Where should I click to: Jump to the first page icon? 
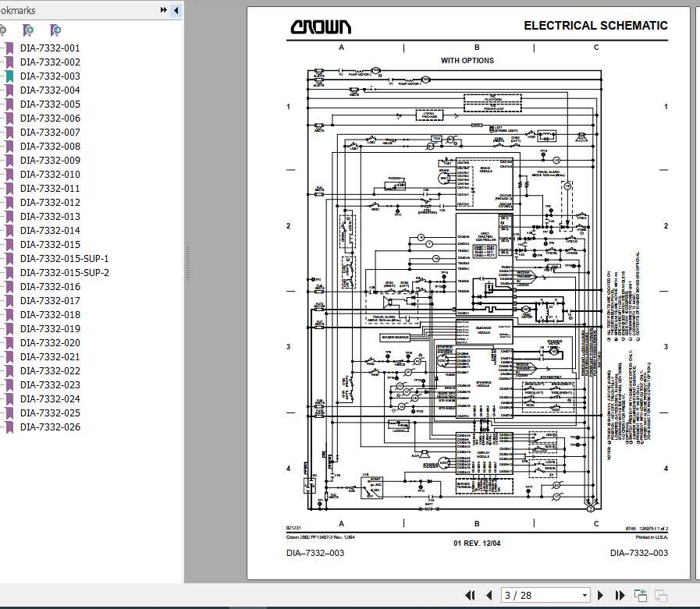[x=471, y=595]
